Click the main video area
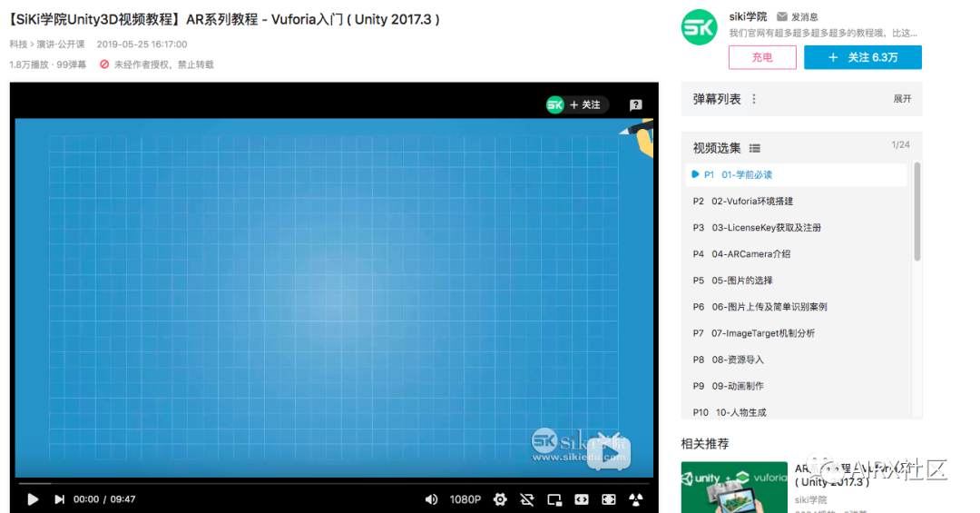 (x=334, y=298)
